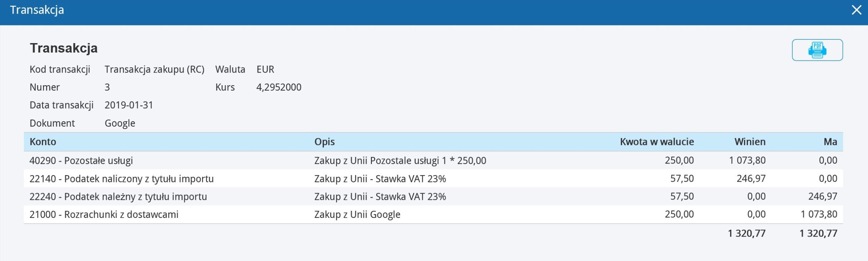Select the 21000 - Rozrachunki z dostawcami row
868x261 pixels.
[433, 214]
